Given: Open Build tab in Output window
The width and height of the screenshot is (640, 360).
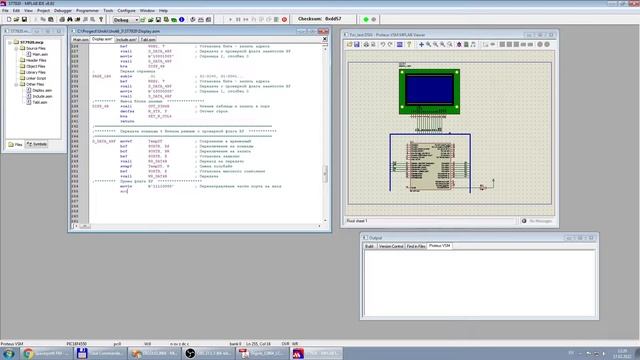Looking at the screenshot, I should pos(369,246).
